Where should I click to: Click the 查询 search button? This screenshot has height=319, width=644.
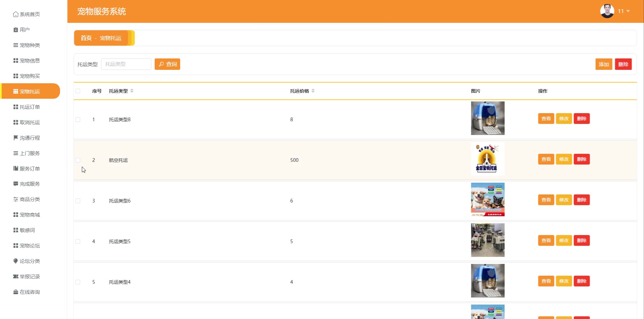click(x=167, y=64)
